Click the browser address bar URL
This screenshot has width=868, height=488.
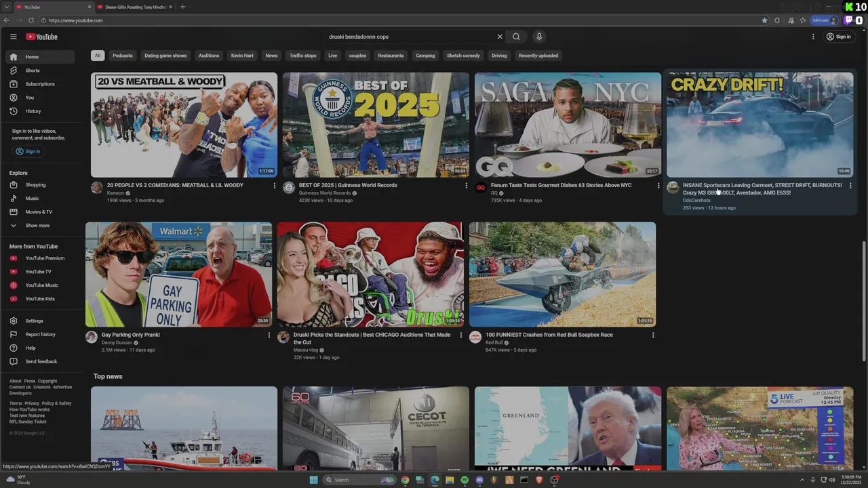click(76, 20)
